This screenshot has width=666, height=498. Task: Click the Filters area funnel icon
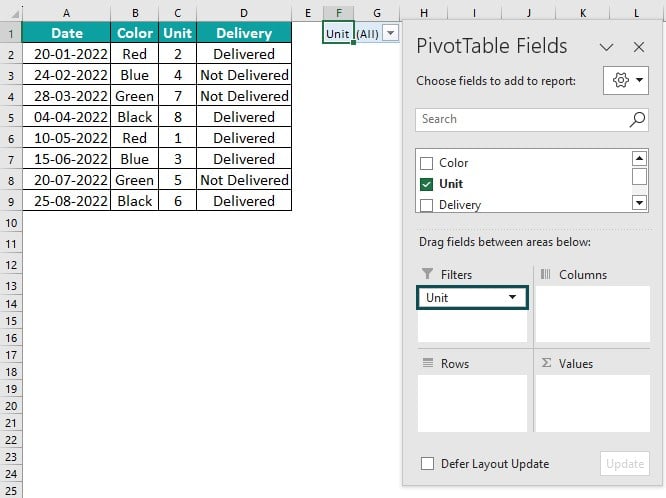point(427,274)
